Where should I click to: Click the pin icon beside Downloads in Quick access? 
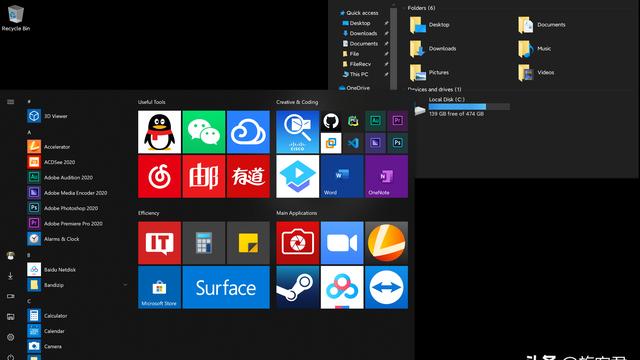[x=386, y=33]
